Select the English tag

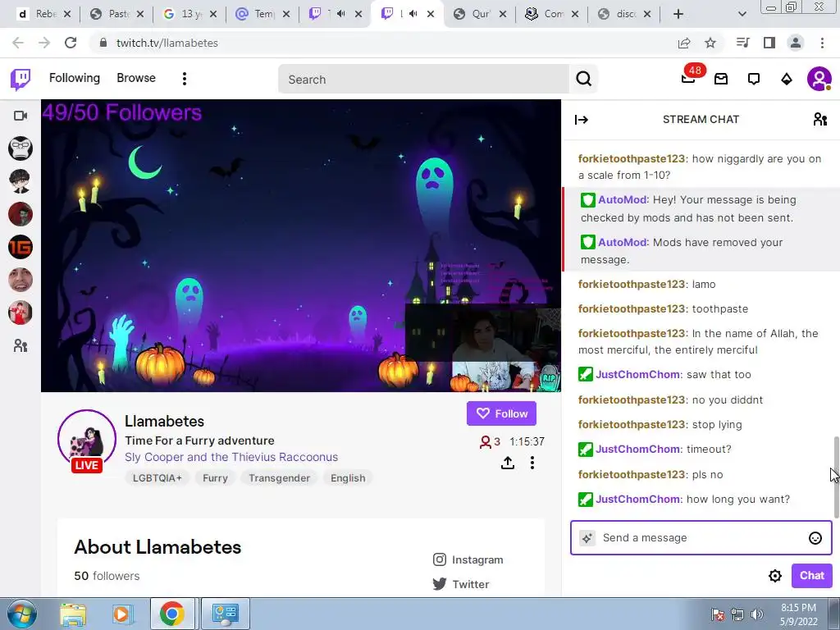[348, 478]
